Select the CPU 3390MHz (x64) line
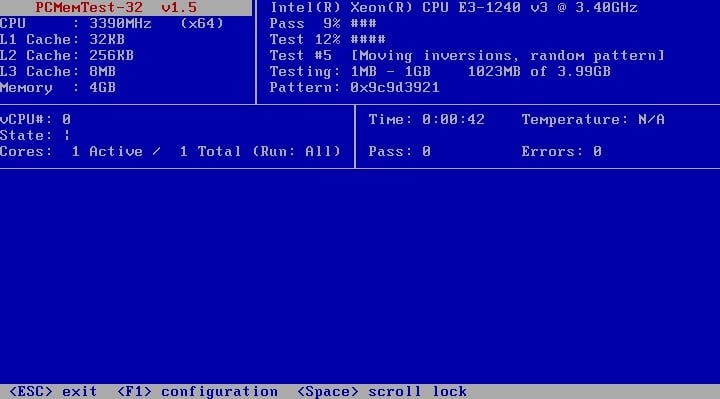The height and width of the screenshot is (399, 720). (x=112, y=23)
